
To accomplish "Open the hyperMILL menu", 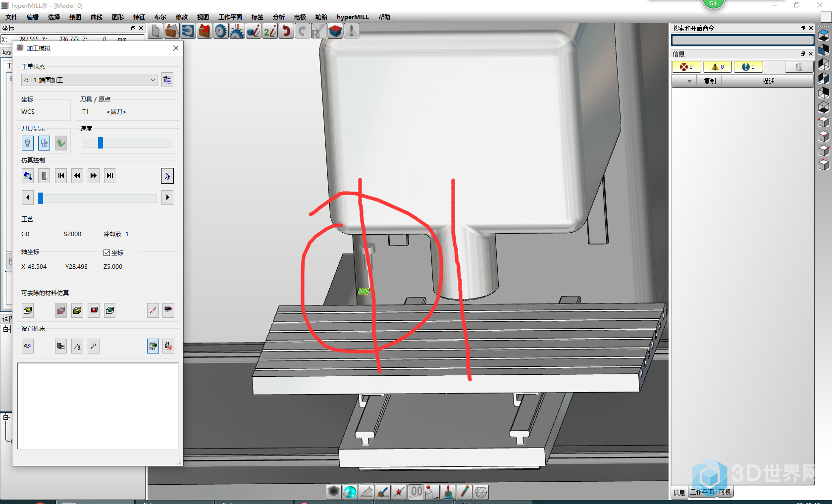I will pos(353,17).
